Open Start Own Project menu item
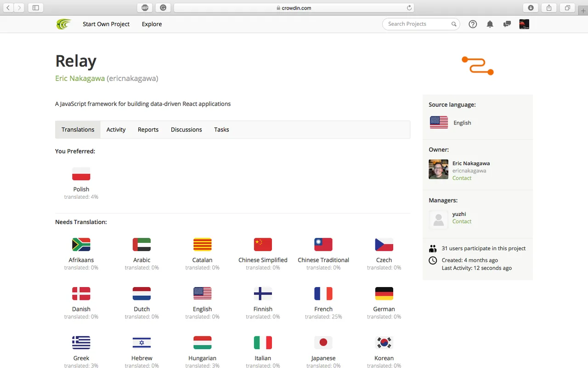This screenshot has width=588, height=368. (x=106, y=24)
